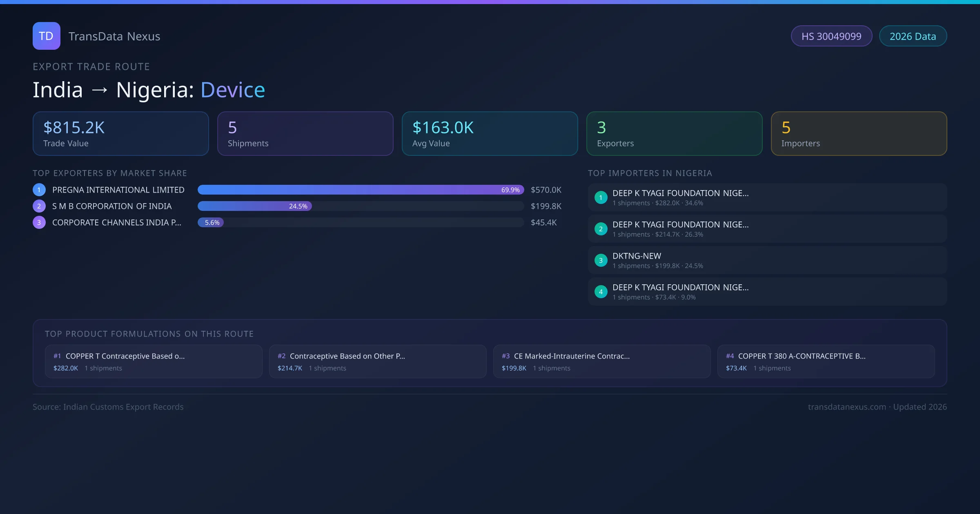Image resolution: width=980 pixels, height=514 pixels.
Task: Select the DKTNG-NEW importer row
Action: point(767,260)
